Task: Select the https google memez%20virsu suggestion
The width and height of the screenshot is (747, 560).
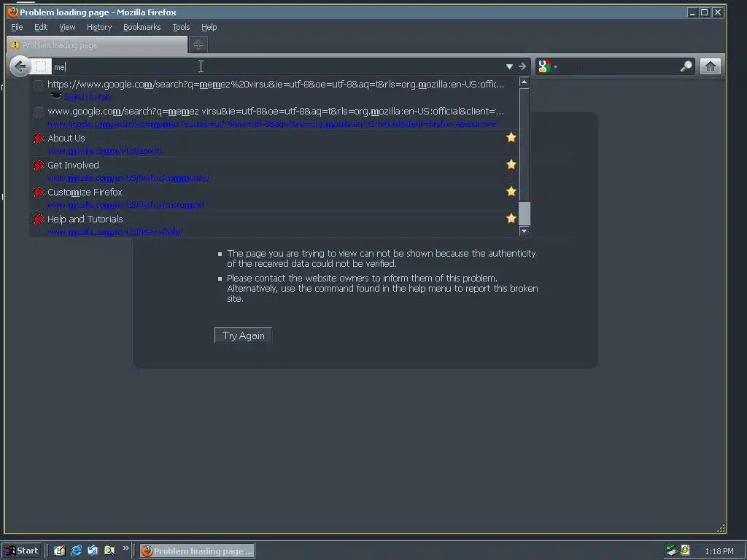Action: pos(274,90)
